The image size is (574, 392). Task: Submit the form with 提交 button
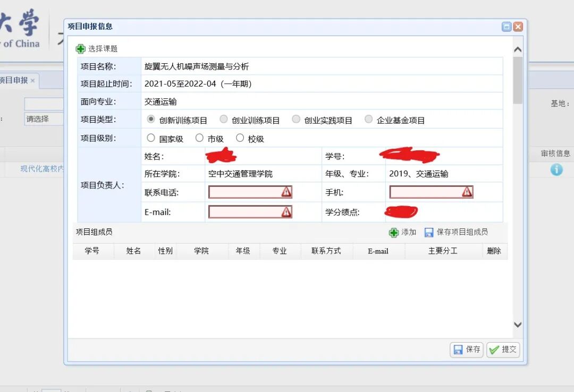coord(503,350)
